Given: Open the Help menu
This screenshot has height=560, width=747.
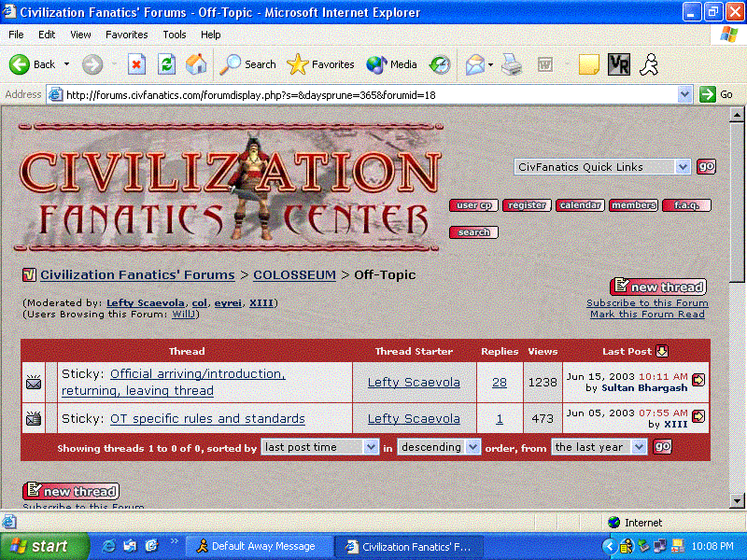Looking at the screenshot, I should [211, 35].
